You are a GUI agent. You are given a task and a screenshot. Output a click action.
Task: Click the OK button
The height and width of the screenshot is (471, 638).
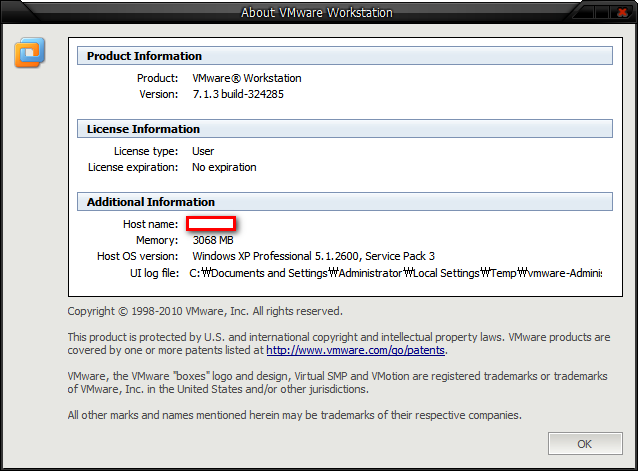pyautogui.click(x=585, y=443)
